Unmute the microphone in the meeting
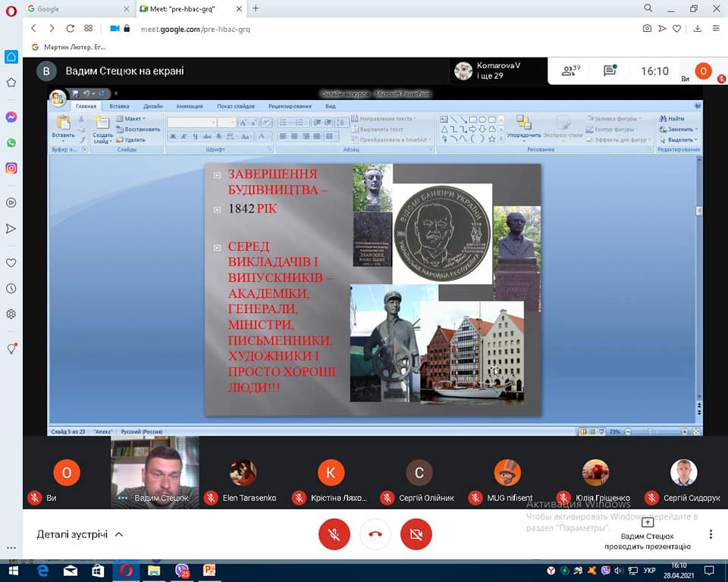The image size is (728, 582). click(x=334, y=534)
